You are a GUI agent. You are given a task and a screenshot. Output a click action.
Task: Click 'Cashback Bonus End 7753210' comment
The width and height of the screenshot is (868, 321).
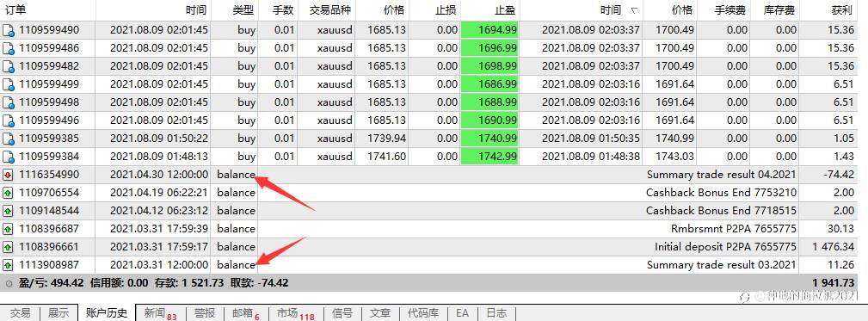721,193
